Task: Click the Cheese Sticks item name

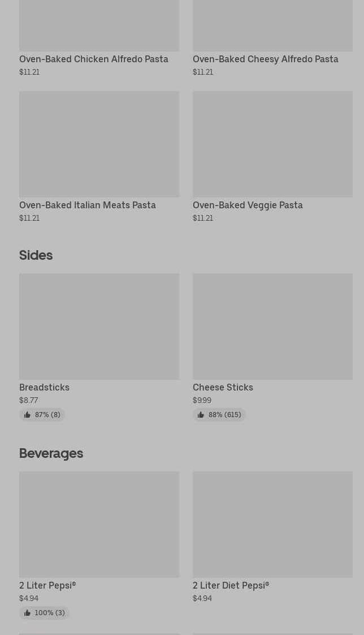Action: (x=223, y=387)
